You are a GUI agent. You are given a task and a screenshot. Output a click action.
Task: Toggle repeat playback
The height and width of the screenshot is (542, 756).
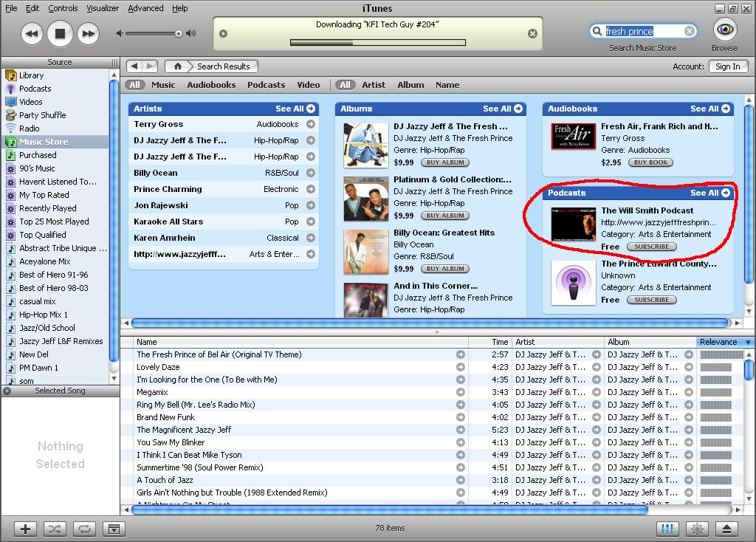(84, 529)
